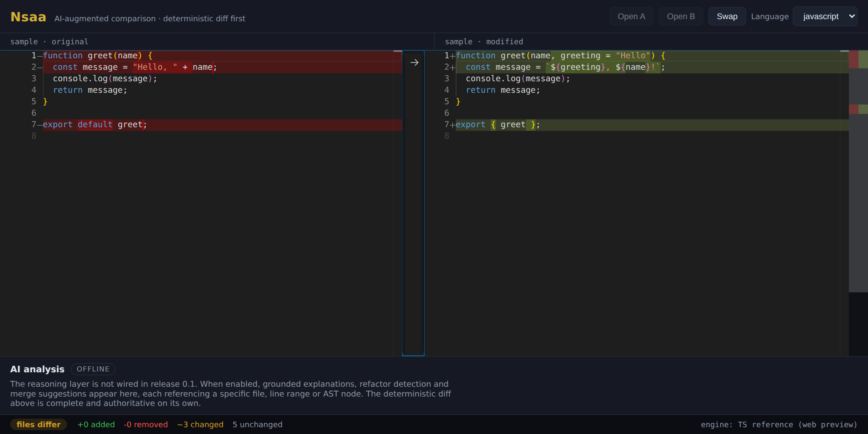Click the 'files differ' status badge

point(38,424)
